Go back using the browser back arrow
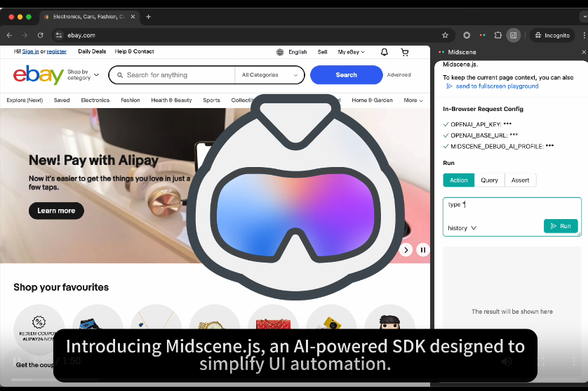 (x=9, y=35)
